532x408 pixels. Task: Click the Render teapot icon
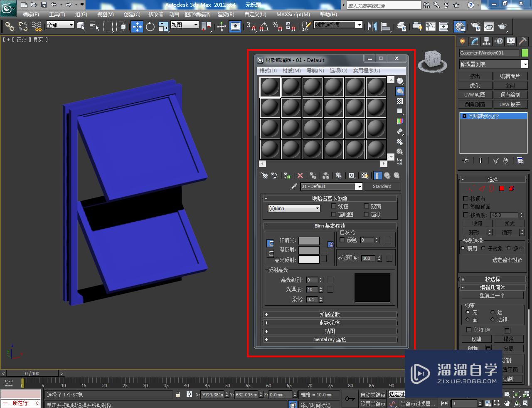pyautogui.click(x=502, y=27)
